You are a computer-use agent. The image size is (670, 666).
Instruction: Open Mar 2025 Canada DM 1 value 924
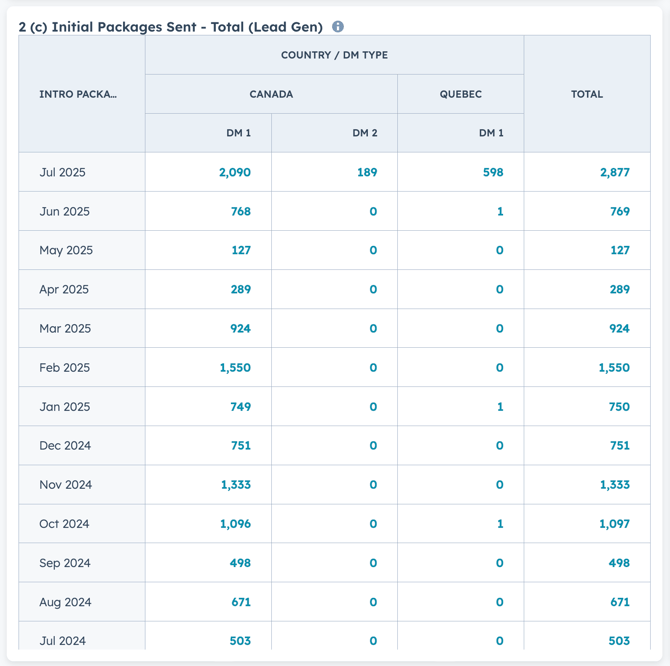click(240, 329)
